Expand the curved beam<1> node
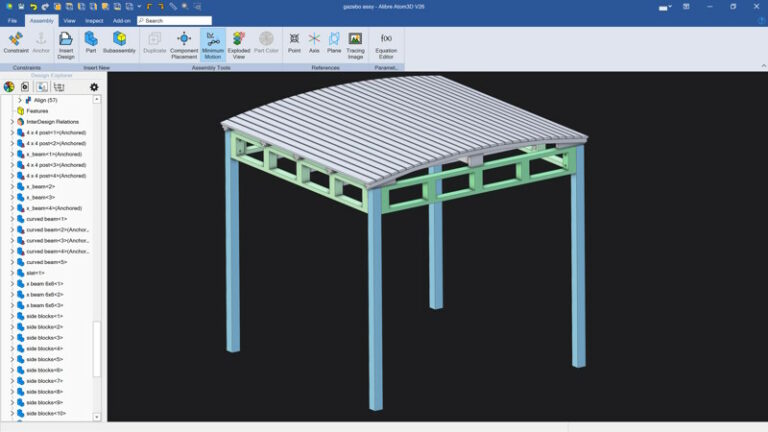 click(x=12, y=219)
